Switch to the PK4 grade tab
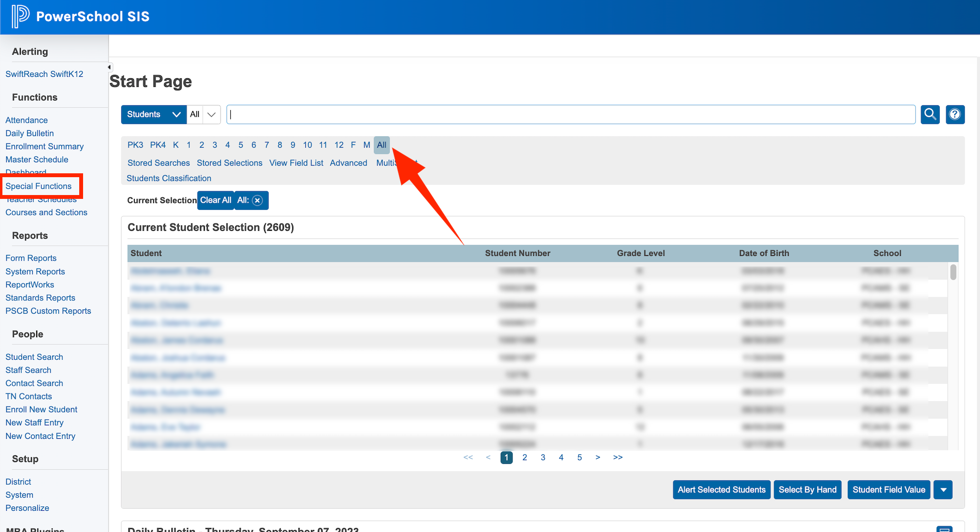This screenshot has height=532, width=980. [x=158, y=145]
